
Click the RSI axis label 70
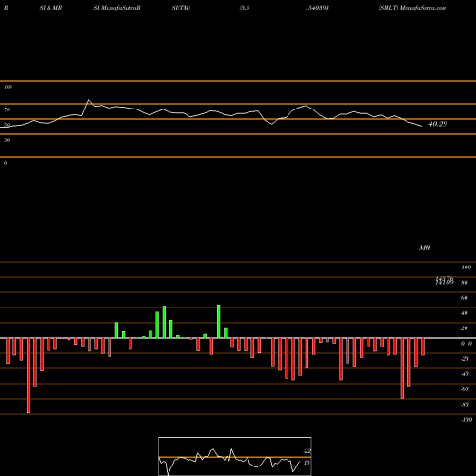[7, 109]
